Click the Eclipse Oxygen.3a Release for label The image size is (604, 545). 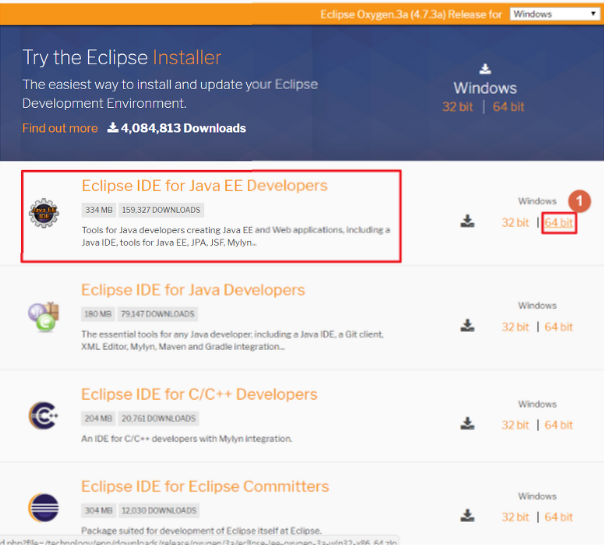[411, 14]
